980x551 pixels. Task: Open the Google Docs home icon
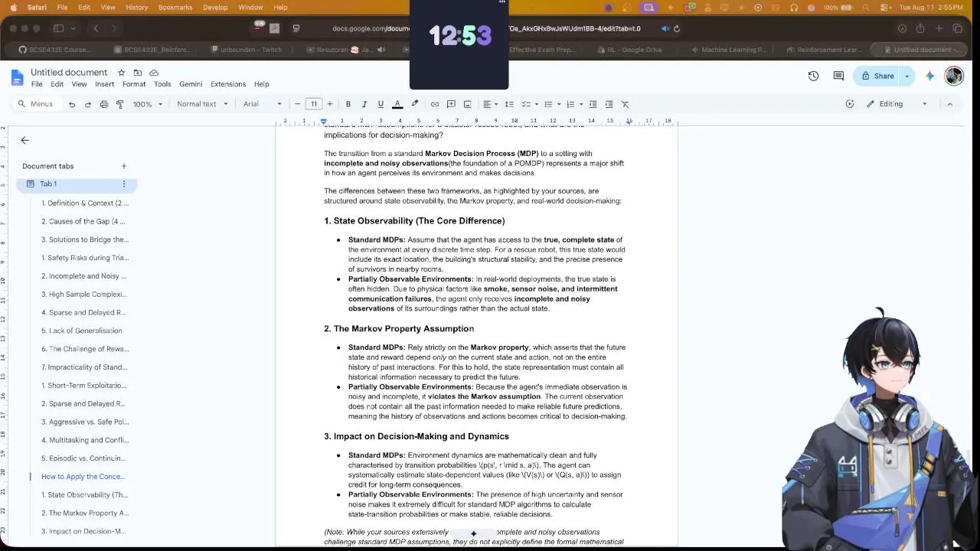(17, 77)
